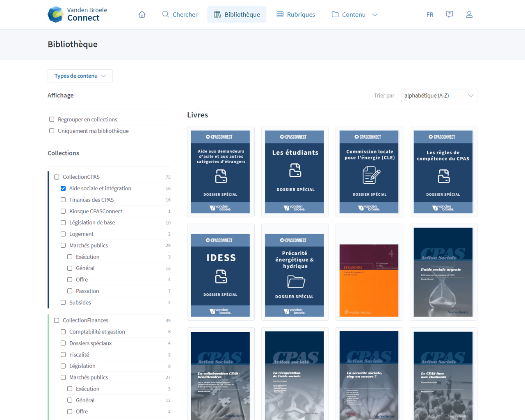Check Subsides filter

63,302
